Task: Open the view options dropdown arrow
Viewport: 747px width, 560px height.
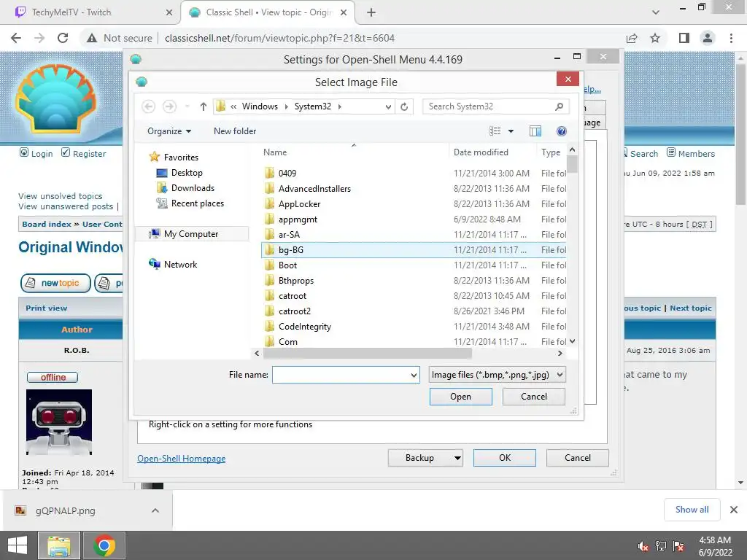Action: 511,131
